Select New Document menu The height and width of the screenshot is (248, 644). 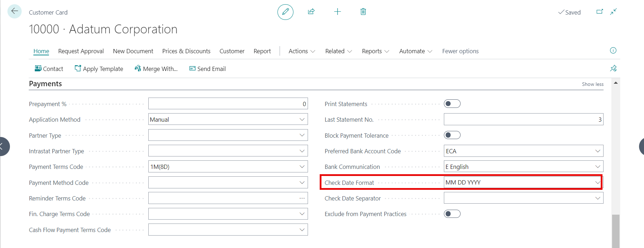(133, 51)
